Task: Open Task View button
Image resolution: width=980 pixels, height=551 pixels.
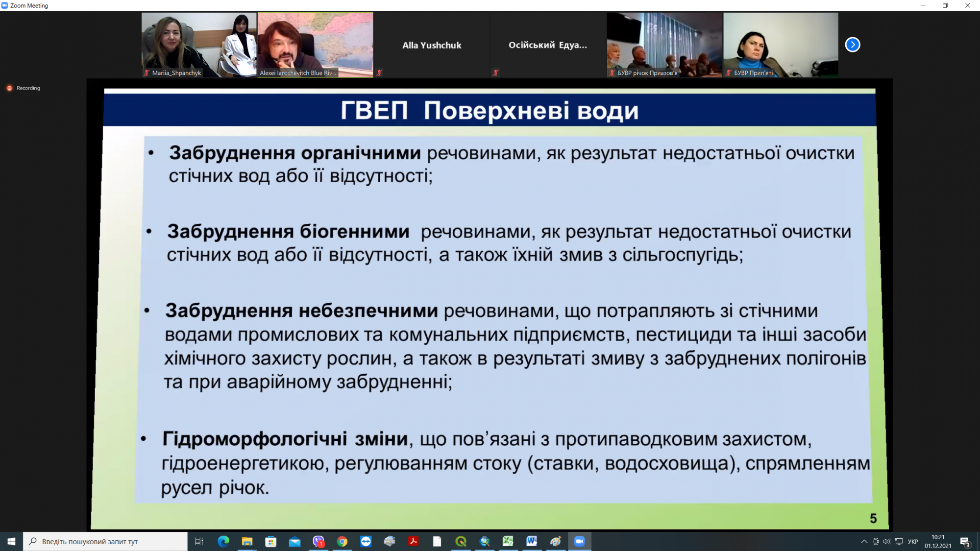Action: click(x=199, y=541)
